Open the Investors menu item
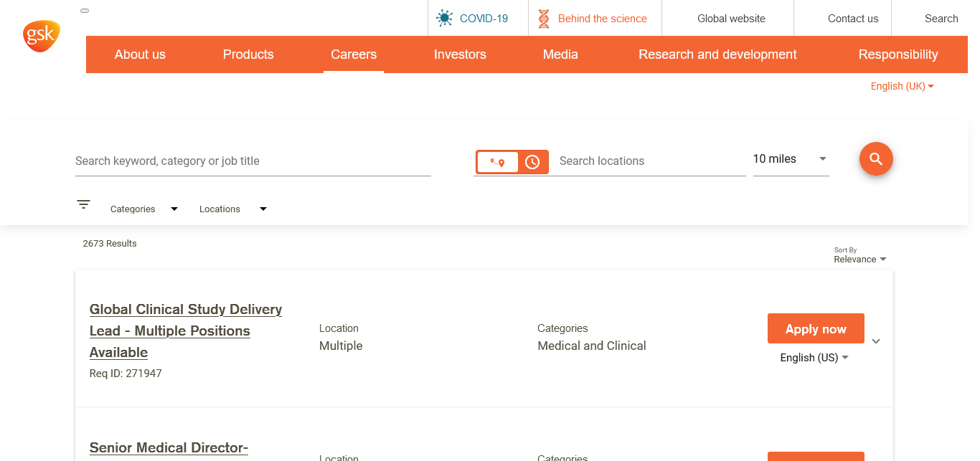Screen dimensions: 980x461 460,54
